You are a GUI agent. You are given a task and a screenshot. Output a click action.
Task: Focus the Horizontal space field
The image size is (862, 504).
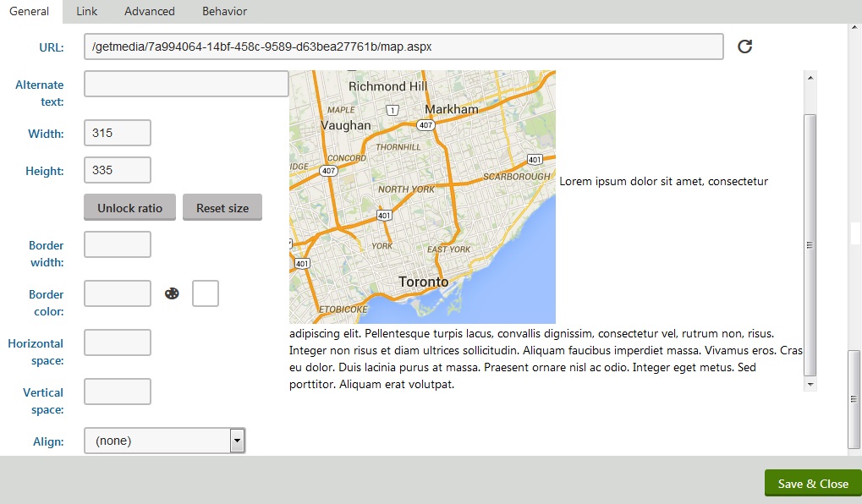(118, 343)
